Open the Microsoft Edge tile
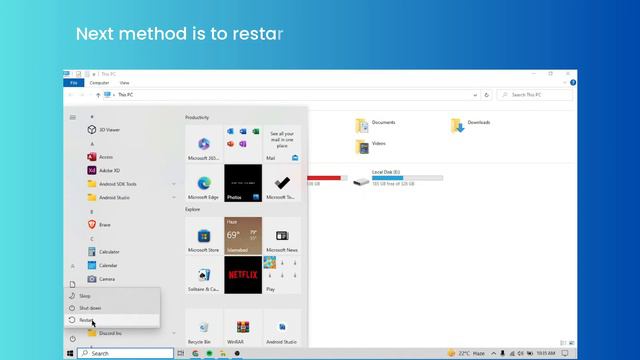 pos(204,183)
